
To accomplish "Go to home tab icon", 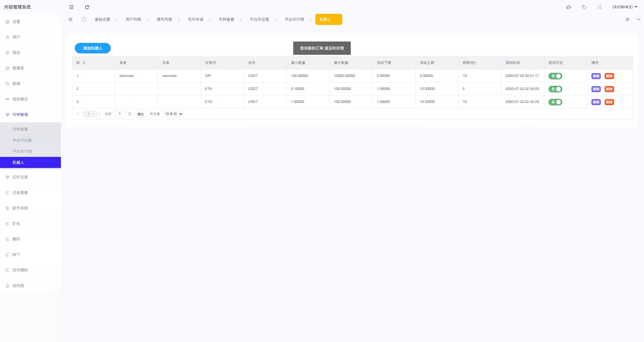I will click(x=84, y=19).
